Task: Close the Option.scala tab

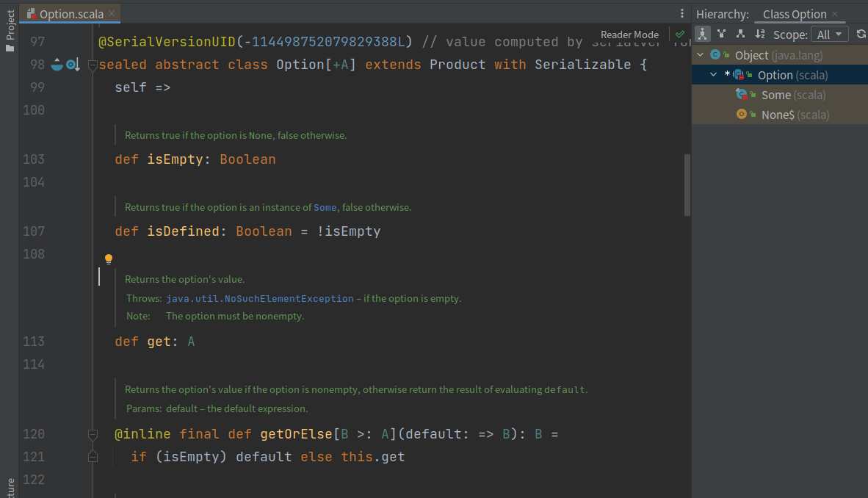Action: coord(112,13)
